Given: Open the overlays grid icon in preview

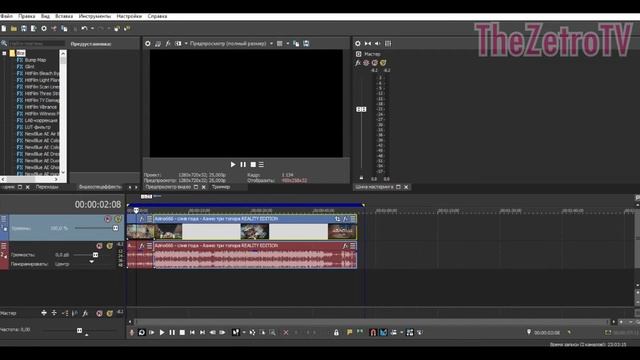Looking at the screenshot, I should [x=280, y=44].
